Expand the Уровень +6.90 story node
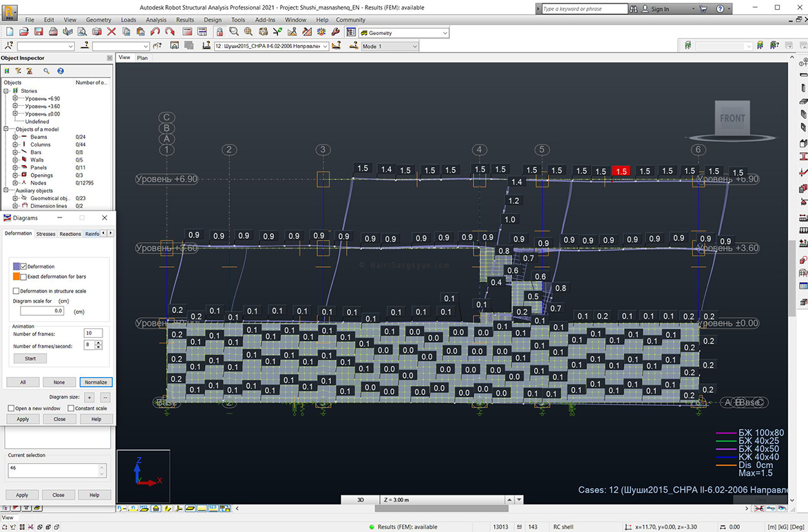The image size is (808, 532). point(15,98)
